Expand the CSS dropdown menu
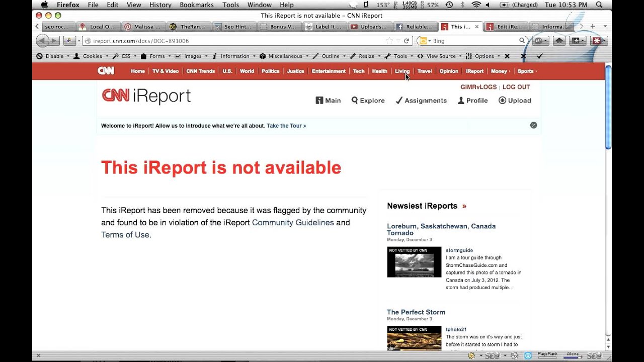The width and height of the screenshot is (644, 362). (124, 56)
